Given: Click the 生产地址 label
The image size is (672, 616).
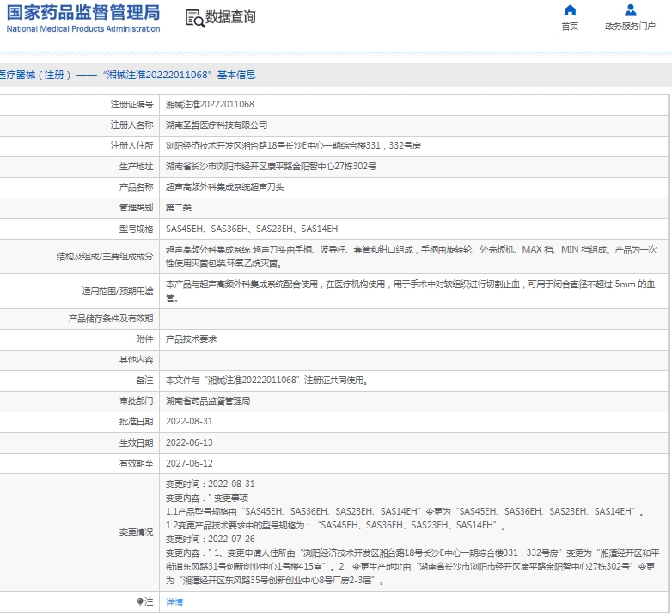Looking at the screenshot, I should pos(136,166).
